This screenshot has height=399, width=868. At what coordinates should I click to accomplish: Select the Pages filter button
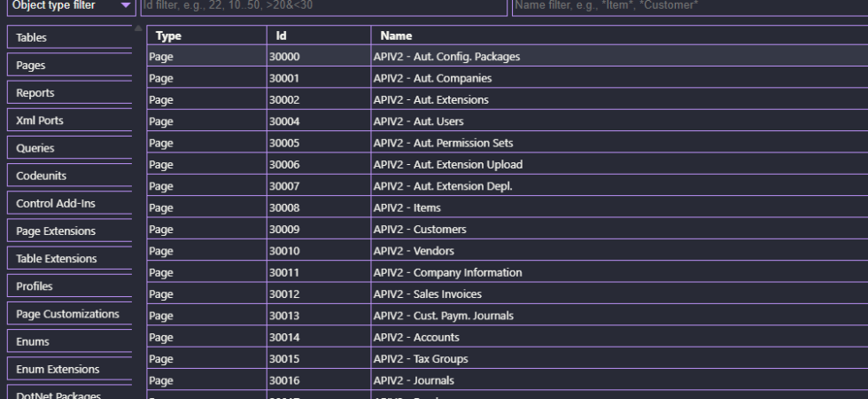point(69,65)
